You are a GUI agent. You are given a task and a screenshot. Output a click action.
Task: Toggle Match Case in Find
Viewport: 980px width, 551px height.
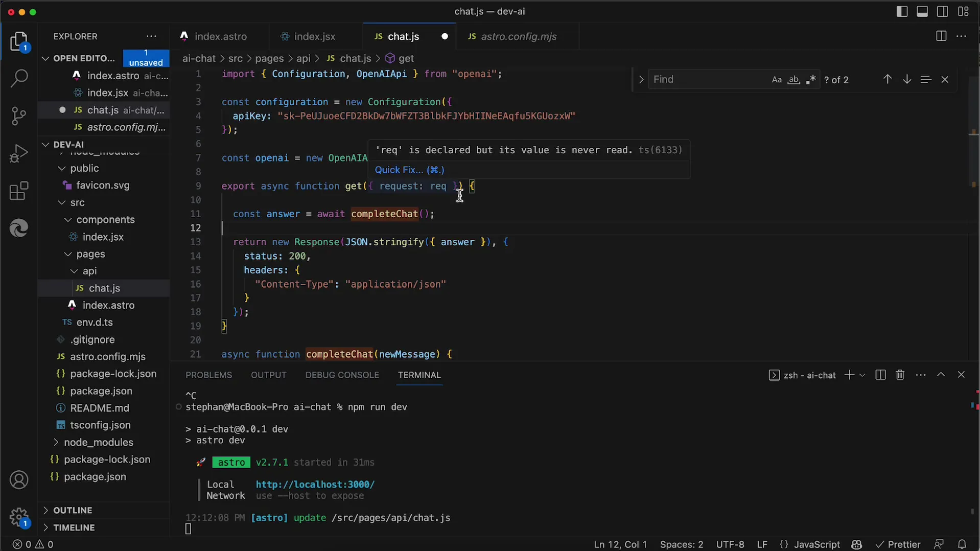(777, 80)
